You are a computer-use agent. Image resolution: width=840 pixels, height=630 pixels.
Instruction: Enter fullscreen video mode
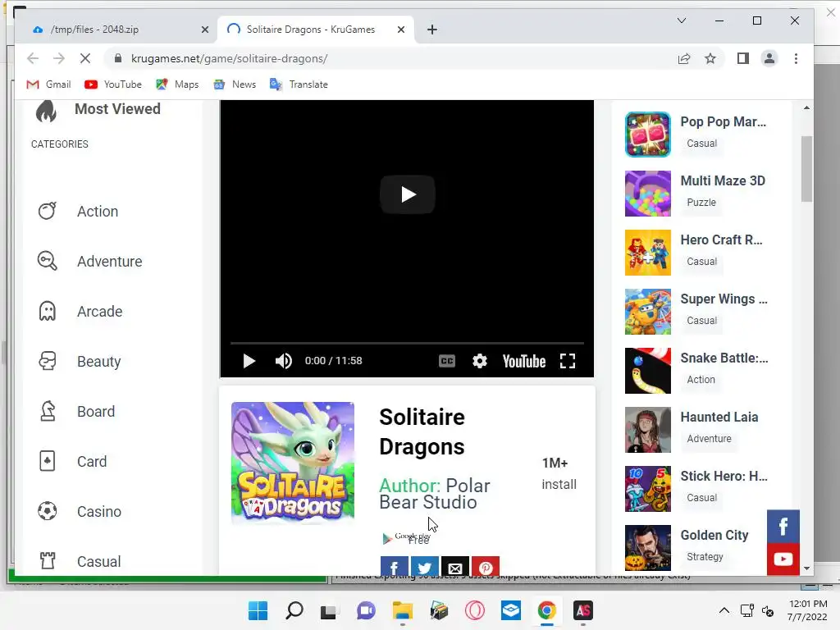coord(568,361)
